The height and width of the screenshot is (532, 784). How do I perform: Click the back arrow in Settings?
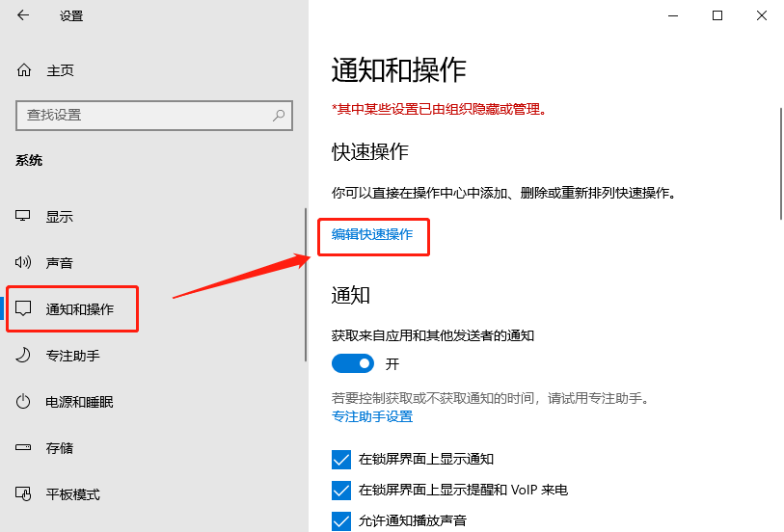tap(23, 15)
